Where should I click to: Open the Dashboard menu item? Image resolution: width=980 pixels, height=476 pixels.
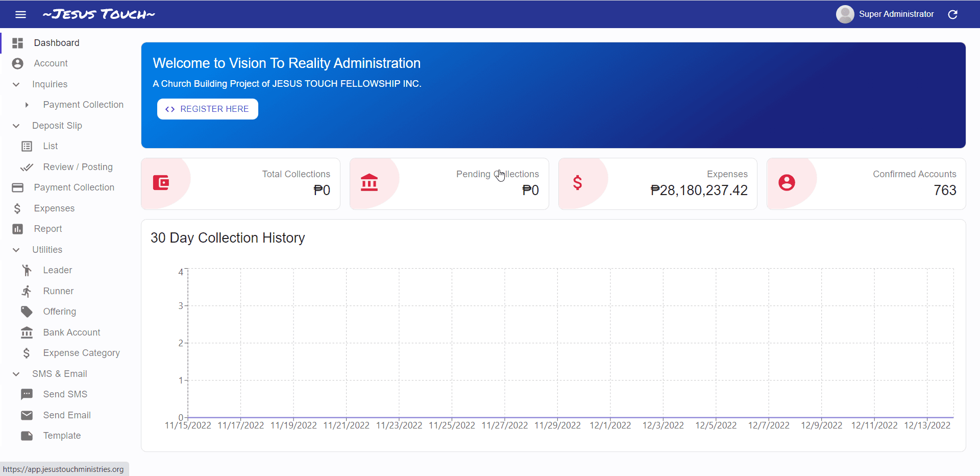65,43
